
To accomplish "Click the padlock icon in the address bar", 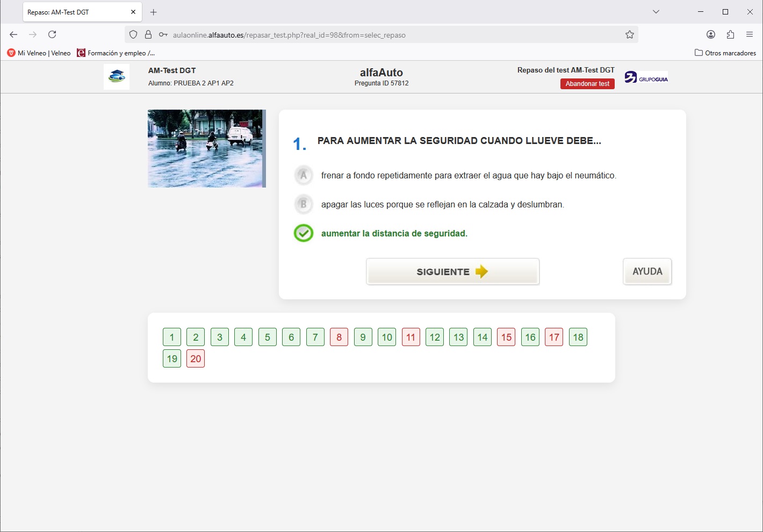I will point(148,34).
